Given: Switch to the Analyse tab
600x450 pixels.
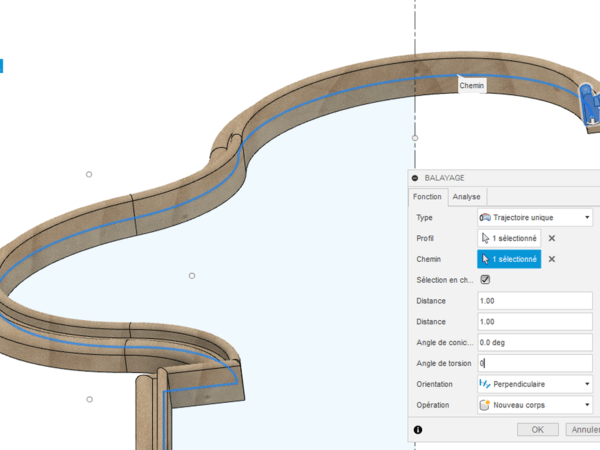Looking at the screenshot, I should click(x=466, y=197).
